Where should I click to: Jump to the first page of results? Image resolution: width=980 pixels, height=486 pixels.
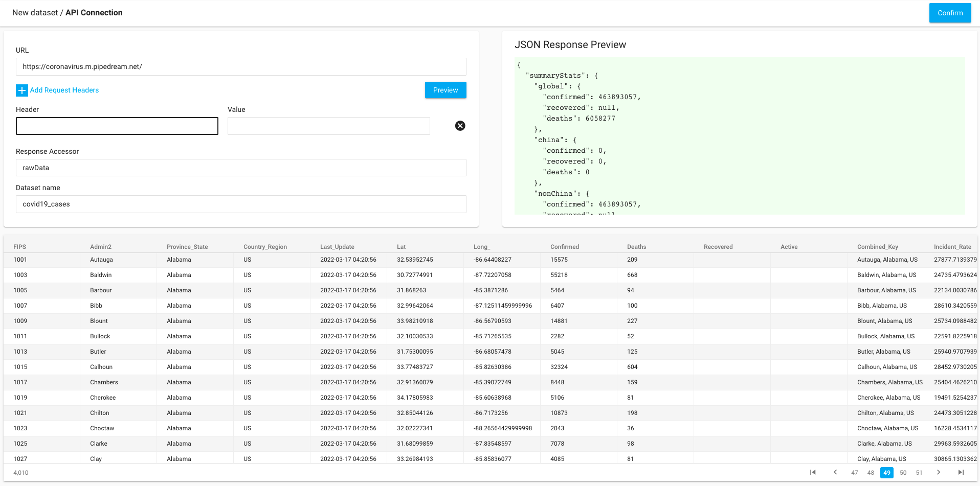point(813,473)
